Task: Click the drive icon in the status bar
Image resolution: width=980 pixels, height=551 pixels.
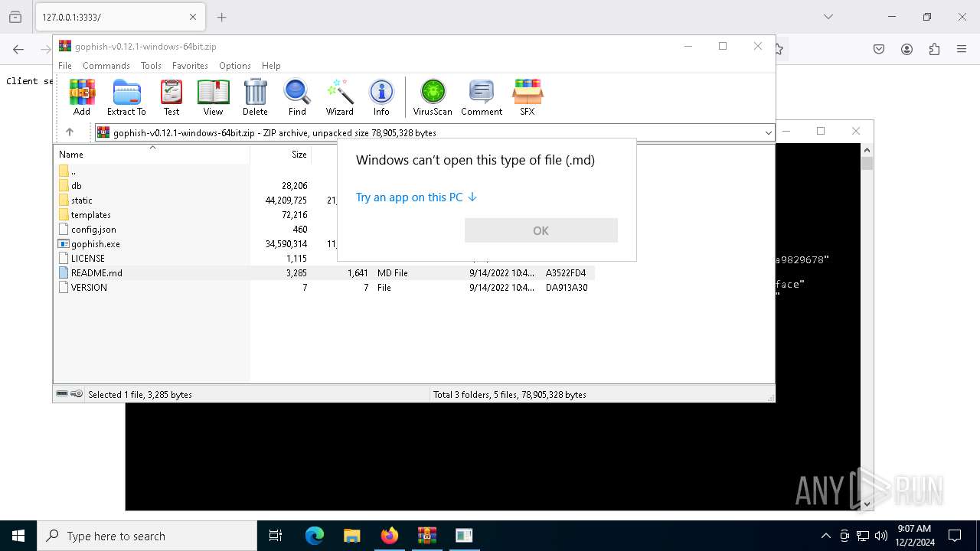Action: pos(62,394)
